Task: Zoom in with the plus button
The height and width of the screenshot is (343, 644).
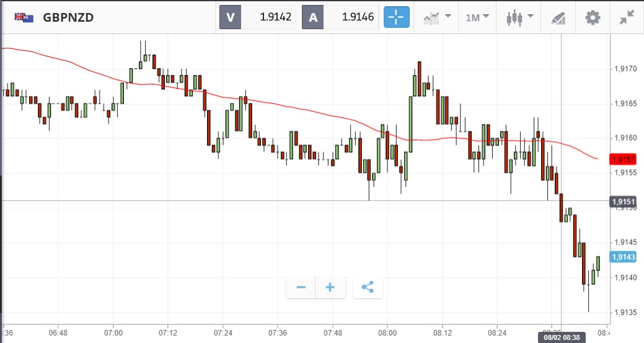Action: 330,287
